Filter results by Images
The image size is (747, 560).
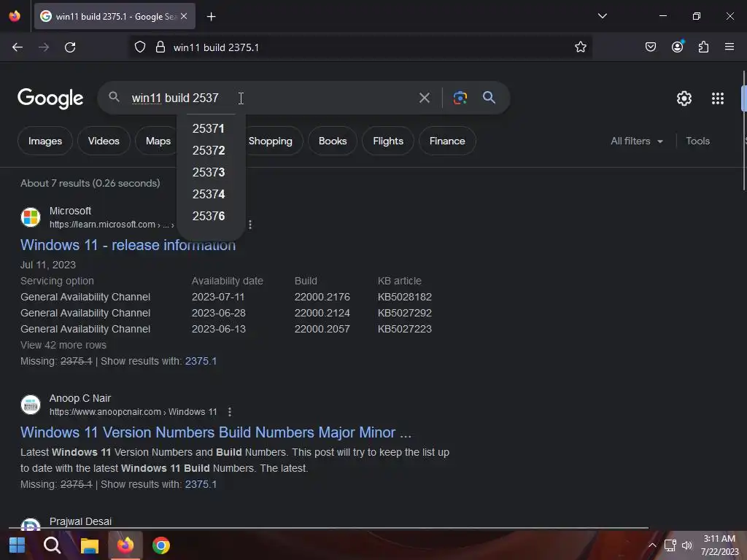45,141
